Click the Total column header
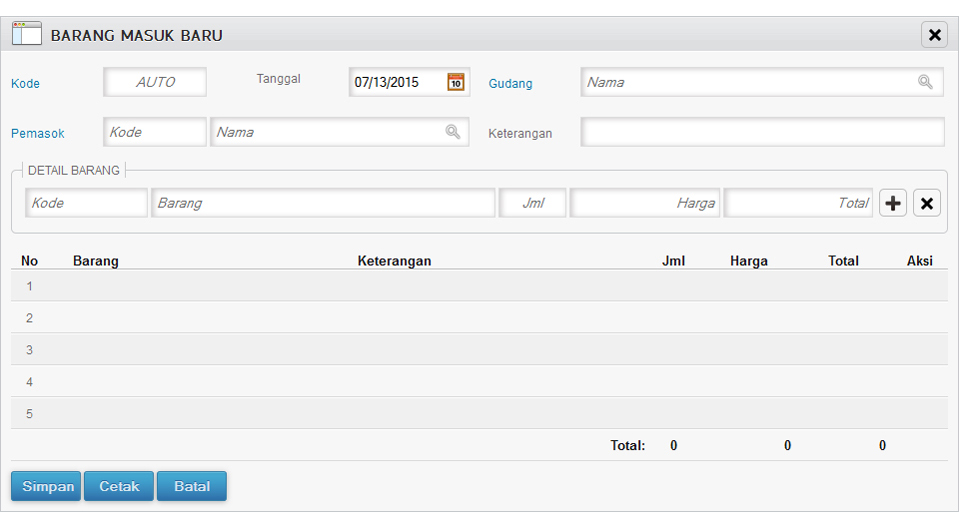The width and height of the screenshot is (959, 529). (x=843, y=261)
